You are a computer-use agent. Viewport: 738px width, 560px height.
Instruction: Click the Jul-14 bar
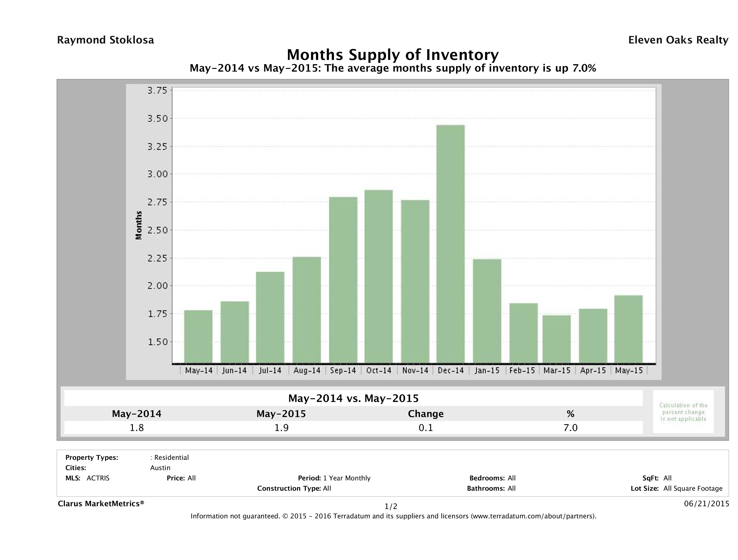click(270, 317)
